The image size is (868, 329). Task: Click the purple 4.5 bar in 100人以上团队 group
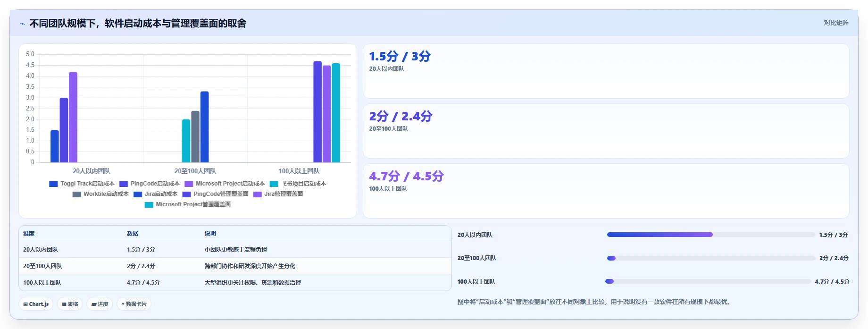point(327,114)
